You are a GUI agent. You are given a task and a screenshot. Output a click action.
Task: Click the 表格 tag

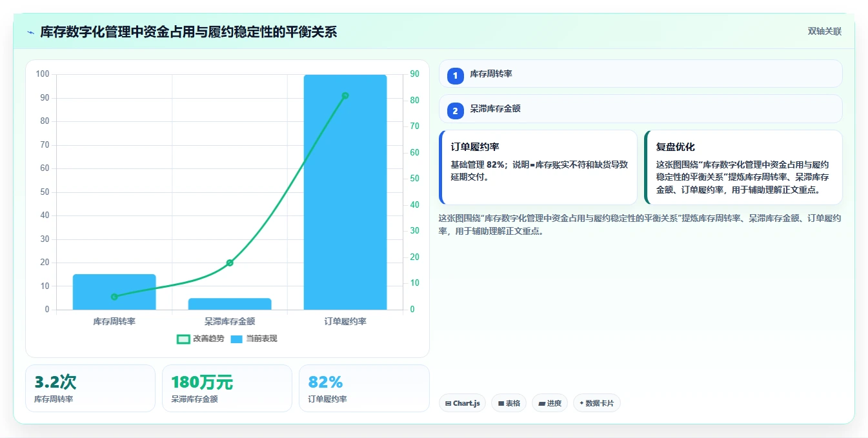(509, 403)
